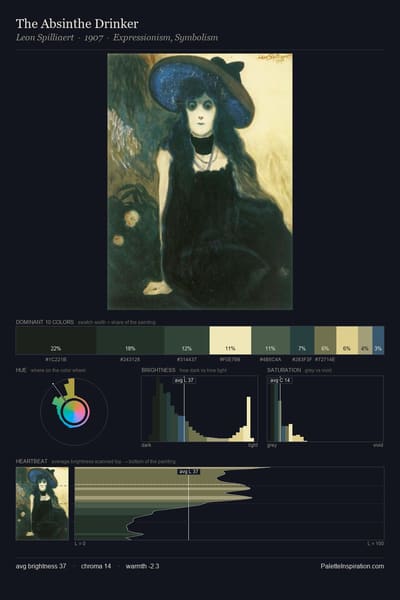The height and width of the screenshot is (600, 400).
Task: Click the artist name Leon Spilliaert
Action: 45,38
